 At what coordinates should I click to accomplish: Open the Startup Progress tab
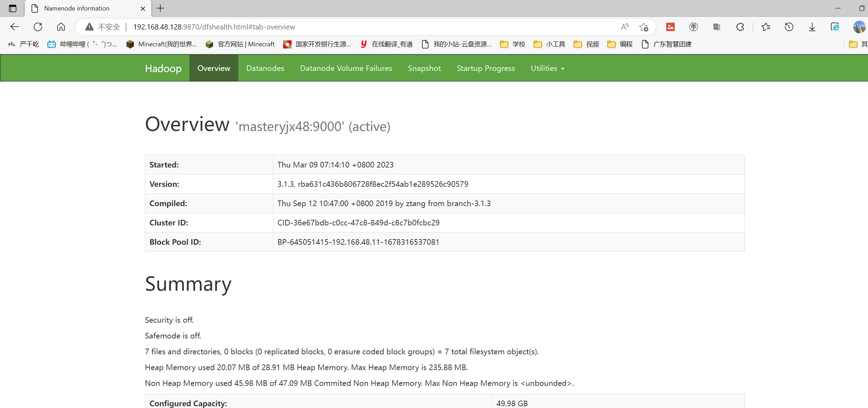click(x=486, y=68)
